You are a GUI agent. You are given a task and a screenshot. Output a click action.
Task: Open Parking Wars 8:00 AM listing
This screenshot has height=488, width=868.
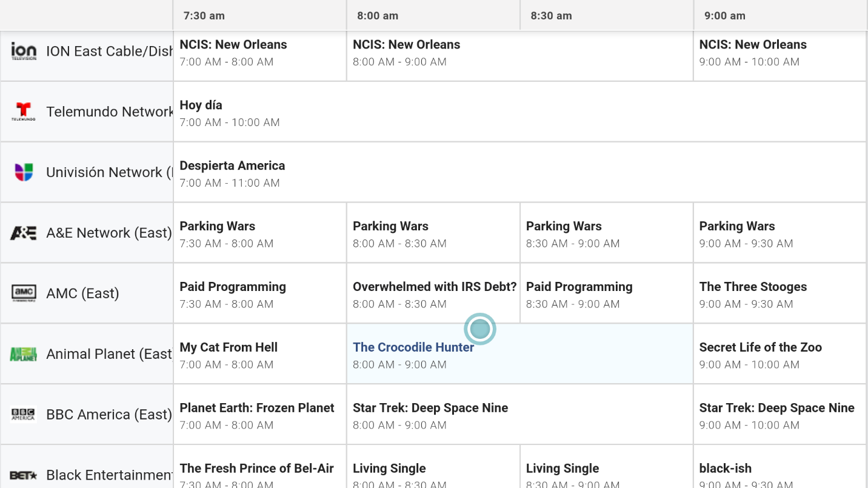(433, 233)
